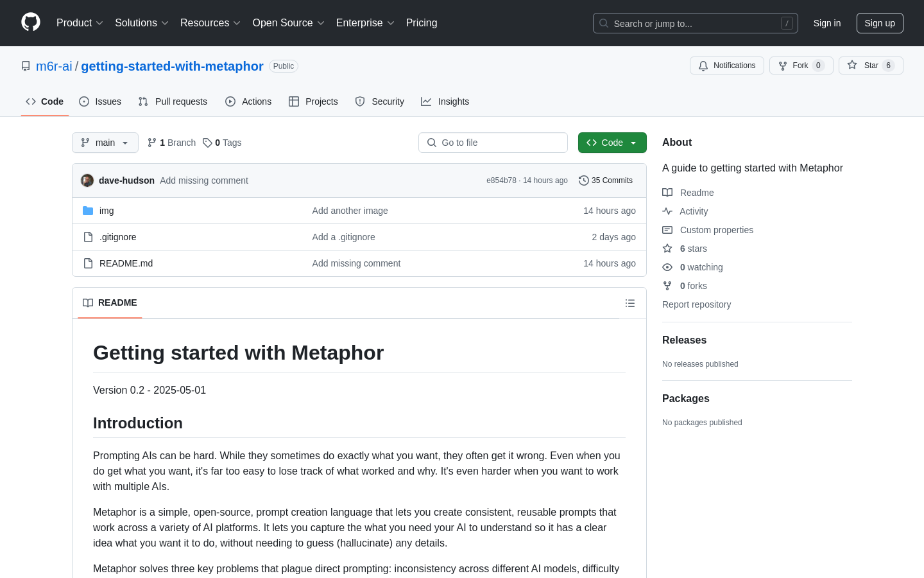Open the README.md file
Viewport: 924px width, 578px height.
point(126,263)
